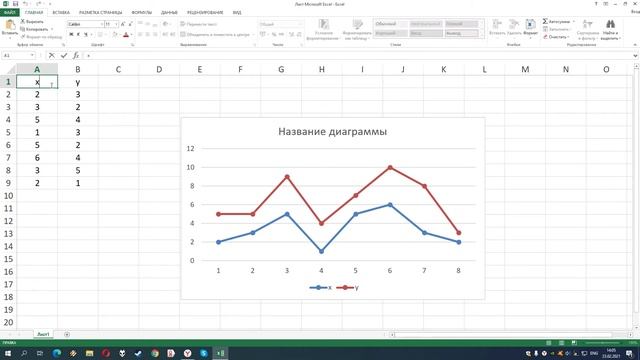640x360 pixels.
Task: Click the Insert cells (Вставить) icon
Action: click(x=497, y=24)
